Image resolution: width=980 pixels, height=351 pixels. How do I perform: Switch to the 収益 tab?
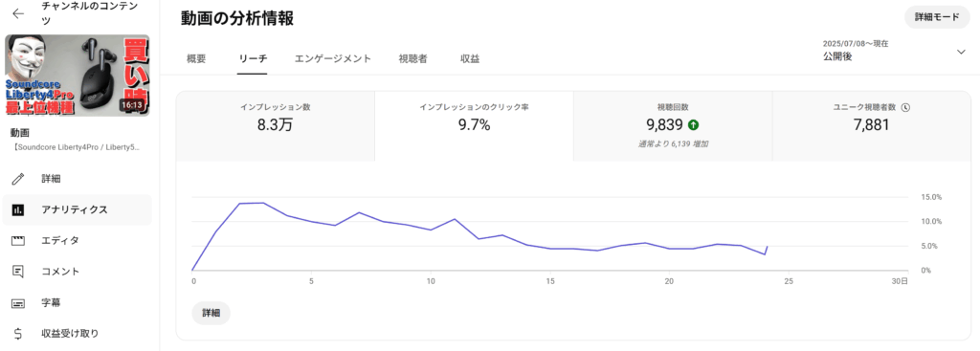pyautogui.click(x=470, y=58)
